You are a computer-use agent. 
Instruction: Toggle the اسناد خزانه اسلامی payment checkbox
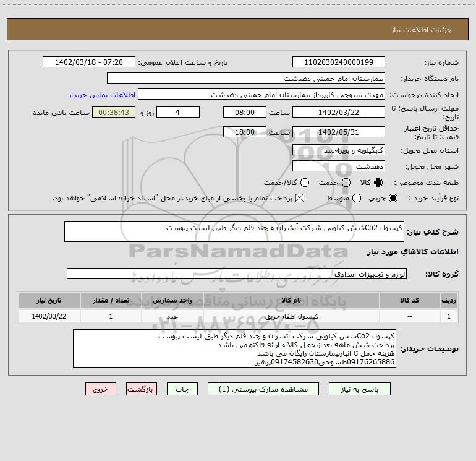pyautogui.click(x=300, y=198)
